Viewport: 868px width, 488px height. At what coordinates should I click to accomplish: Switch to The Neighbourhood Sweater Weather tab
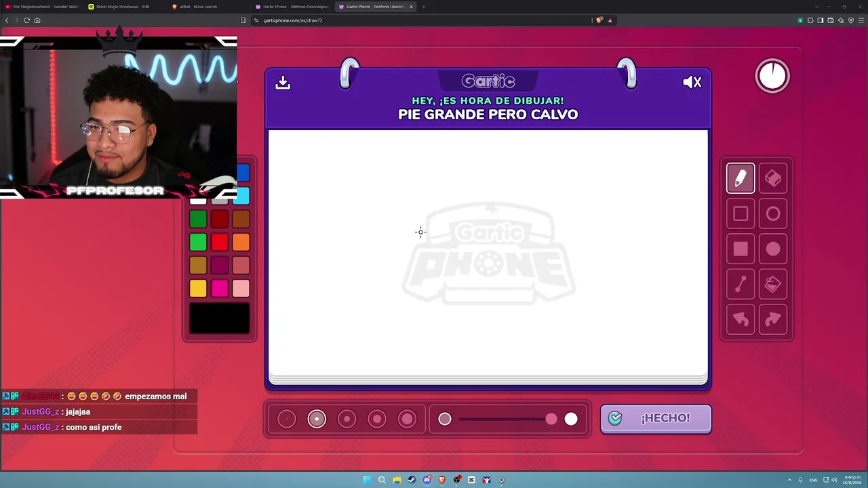coord(42,7)
